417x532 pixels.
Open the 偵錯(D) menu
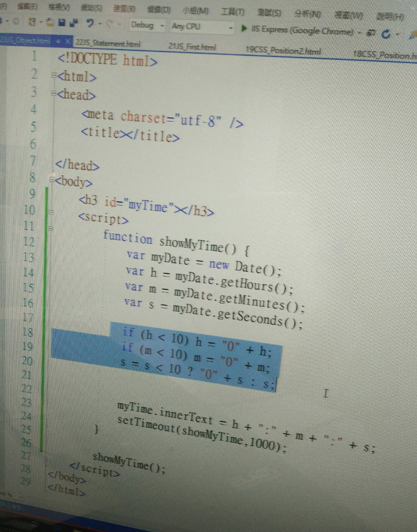point(159,9)
